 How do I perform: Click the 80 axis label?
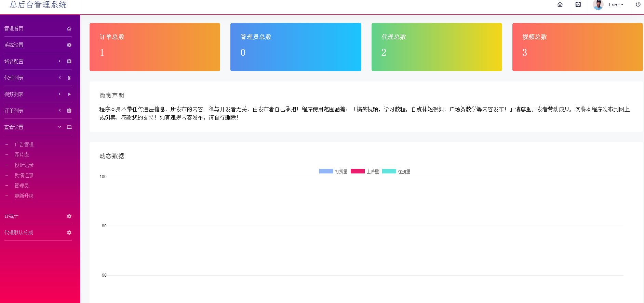pyautogui.click(x=104, y=226)
